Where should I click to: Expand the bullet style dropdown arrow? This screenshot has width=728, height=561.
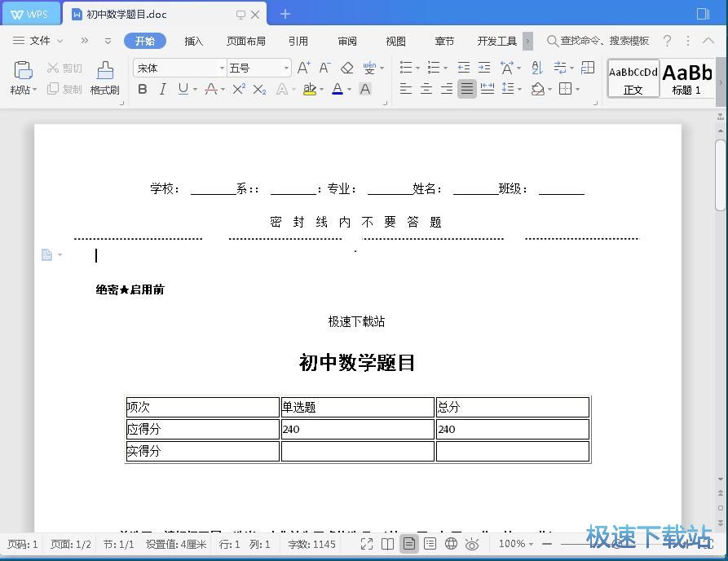tap(417, 68)
